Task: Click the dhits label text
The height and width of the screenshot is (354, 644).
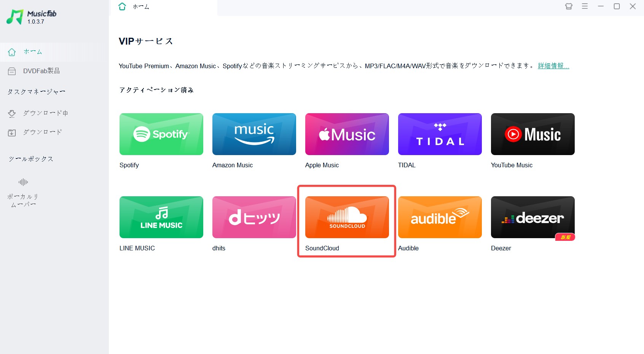Action: [219, 248]
